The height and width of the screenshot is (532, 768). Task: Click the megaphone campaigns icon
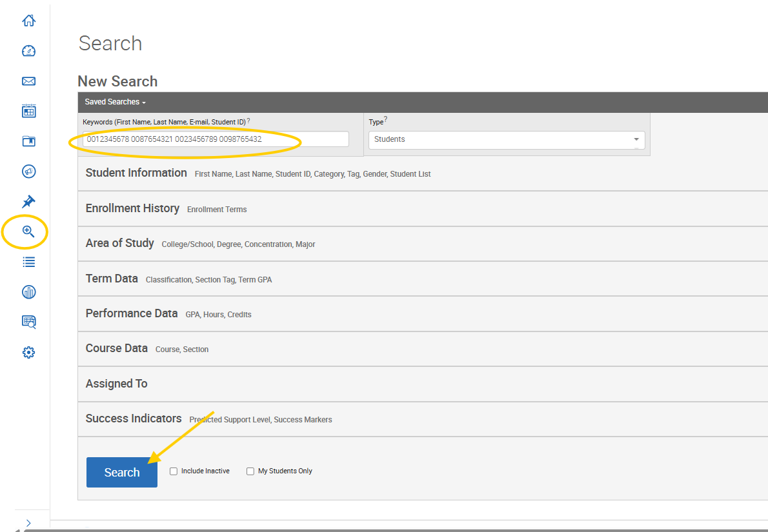[28, 172]
